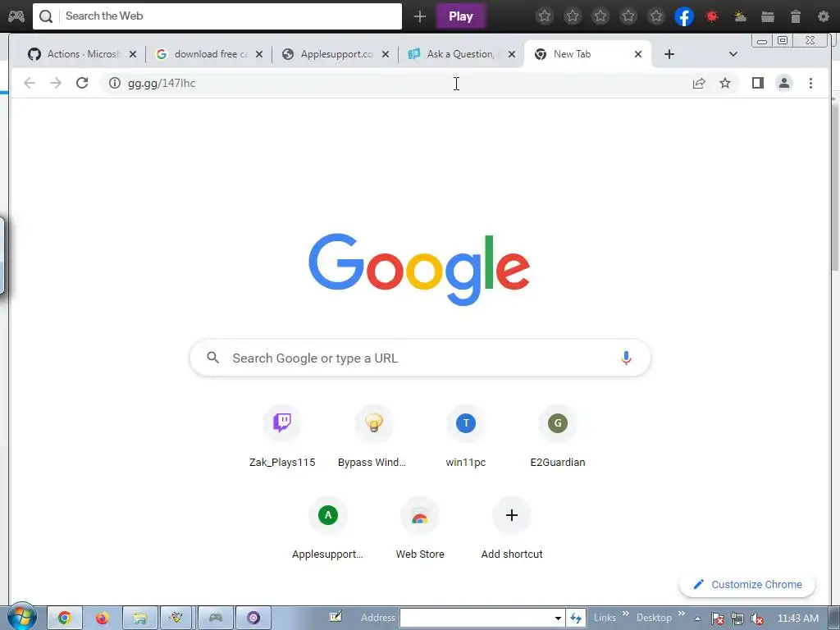Image resolution: width=840 pixels, height=630 pixels.
Task: Open the win11pc shortcut tile
Action: pyautogui.click(x=466, y=438)
